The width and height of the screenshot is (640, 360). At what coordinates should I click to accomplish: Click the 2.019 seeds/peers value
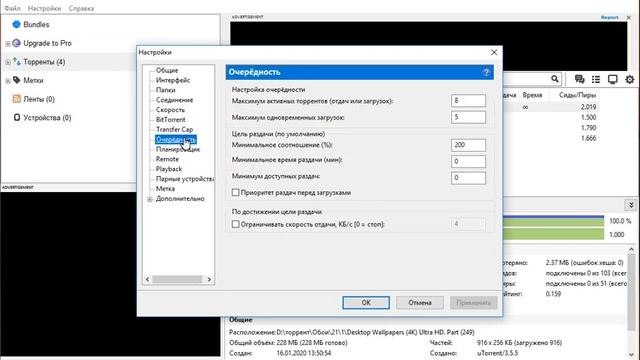tap(589, 107)
